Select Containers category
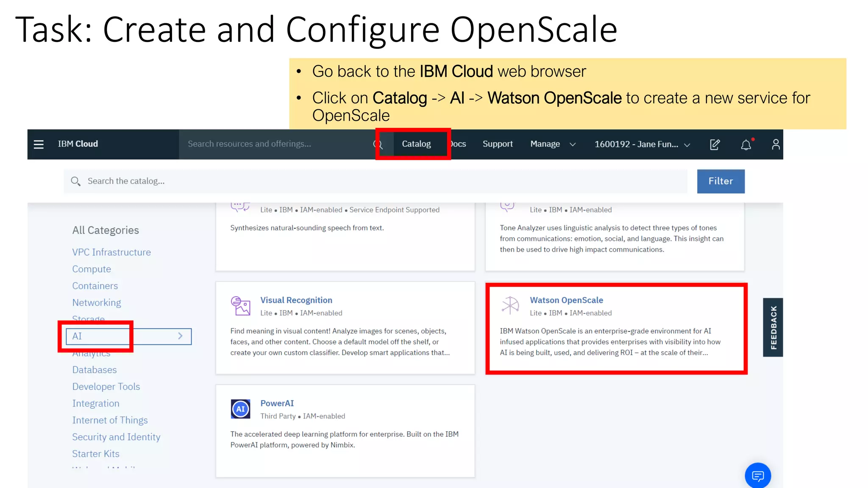Screen dimensions: 868x488 (x=95, y=286)
